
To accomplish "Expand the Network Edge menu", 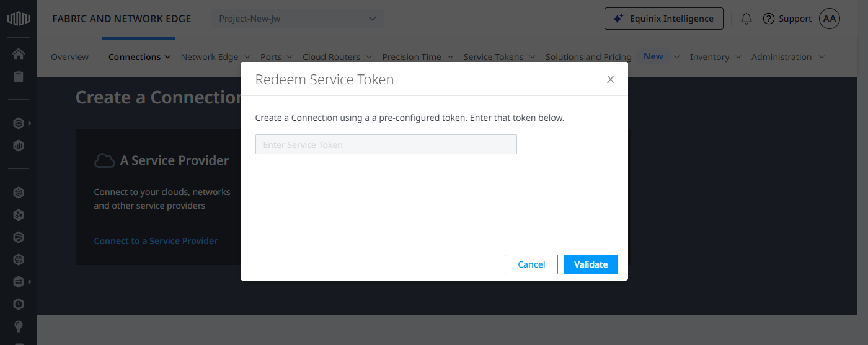I will (215, 57).
